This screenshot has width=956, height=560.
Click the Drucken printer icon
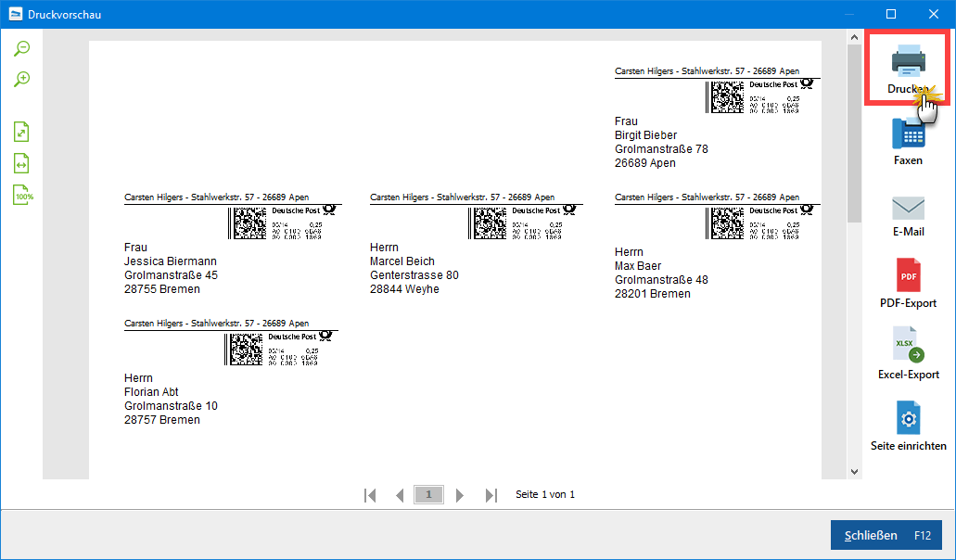(x=908, y=62)
